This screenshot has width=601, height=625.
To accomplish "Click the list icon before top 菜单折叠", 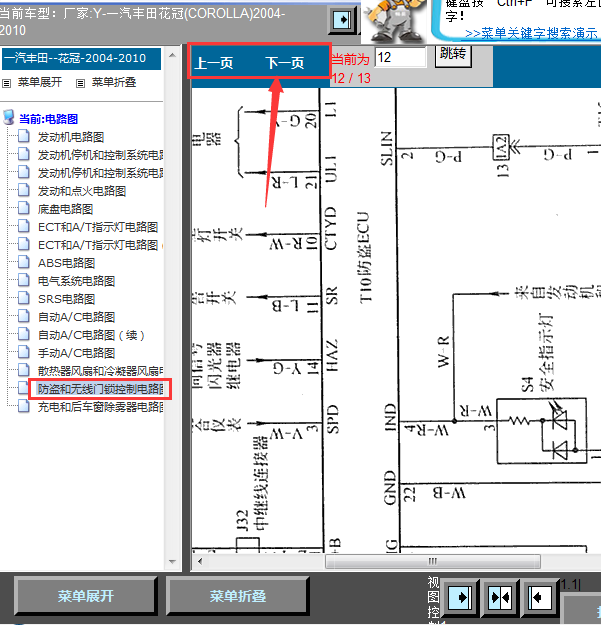I will 81,83.
